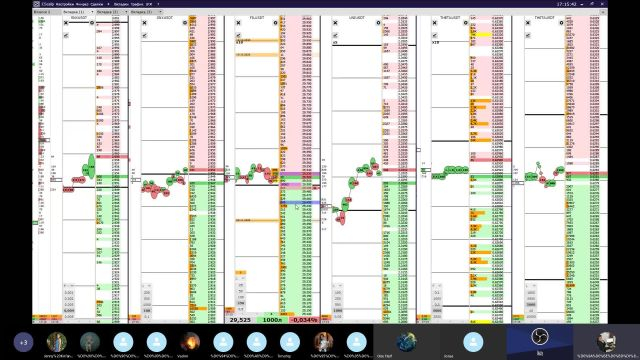Expand the Вкладка (2) tab dropdown arrow
This screenshot has width=640, height=360.
(126, 12)
